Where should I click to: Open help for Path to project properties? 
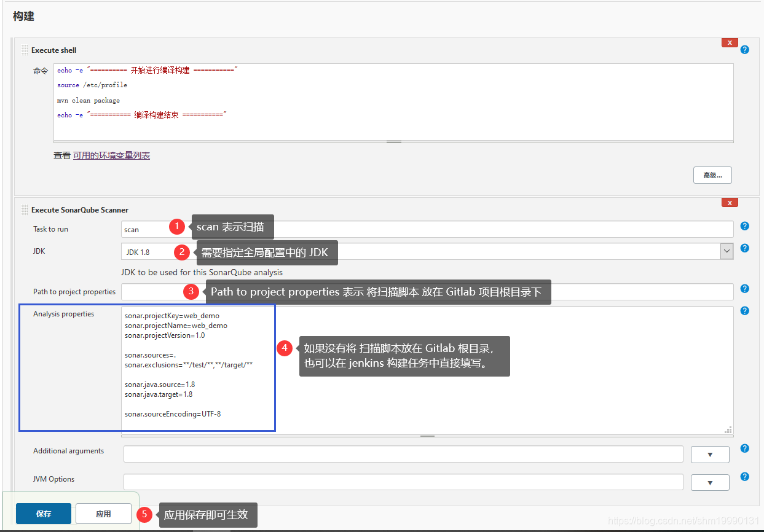tap(745, 289)
